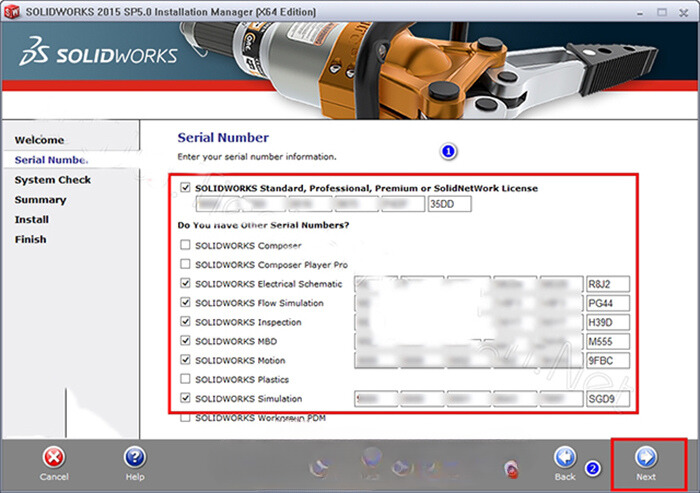Screen dimensions: 700x493
Task: Open the Finish step
Action: click(x=30, y=239)
